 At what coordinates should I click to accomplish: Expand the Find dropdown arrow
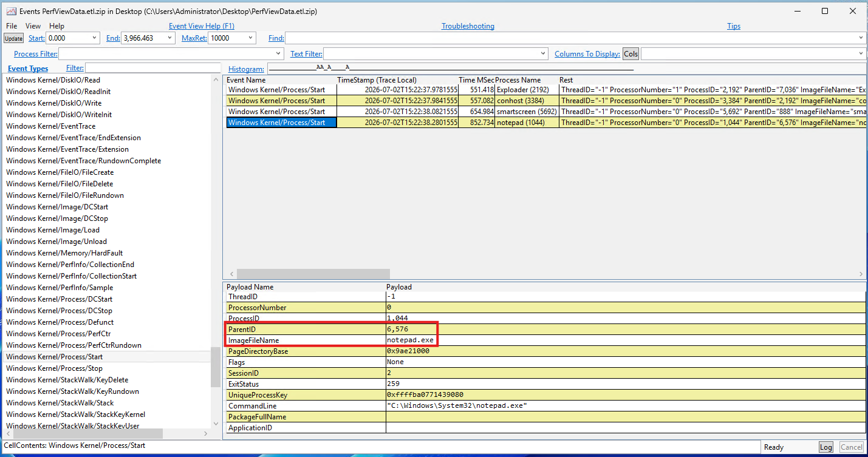click(x=861, y=38)
